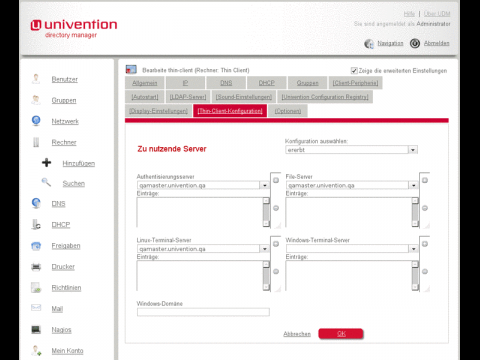
Task: Click the add button beside Authentisierungsserver
Action: point(276,180)
